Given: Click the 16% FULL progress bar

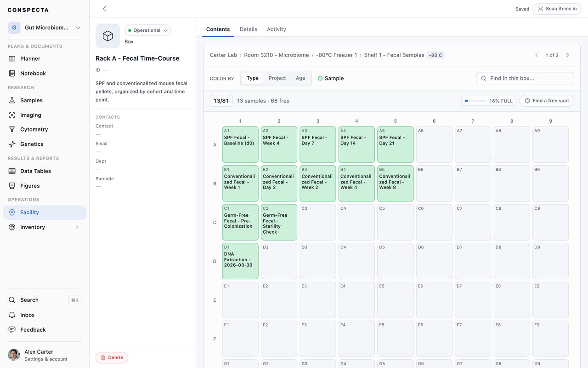Looking at the screenshot, I should point(489,101).
